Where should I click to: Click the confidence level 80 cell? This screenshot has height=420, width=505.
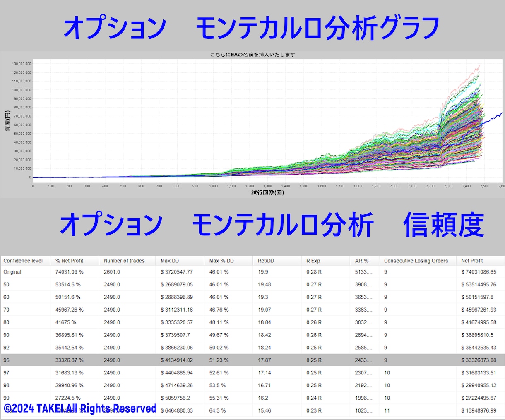pos(6,322)
